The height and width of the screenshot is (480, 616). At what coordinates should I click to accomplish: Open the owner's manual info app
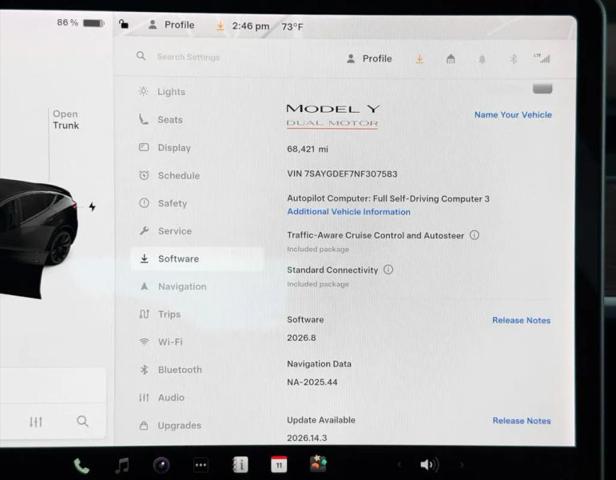tap(240, 465)
